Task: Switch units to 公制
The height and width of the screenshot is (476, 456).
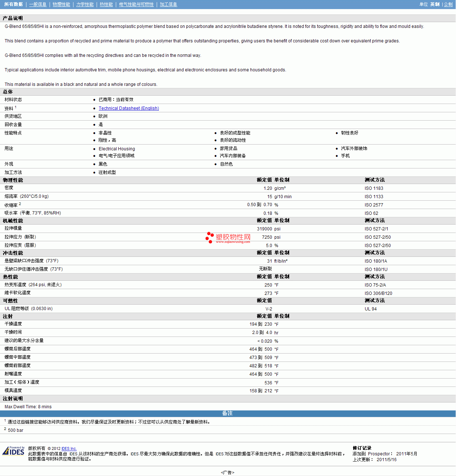Action: pos(448,4)
